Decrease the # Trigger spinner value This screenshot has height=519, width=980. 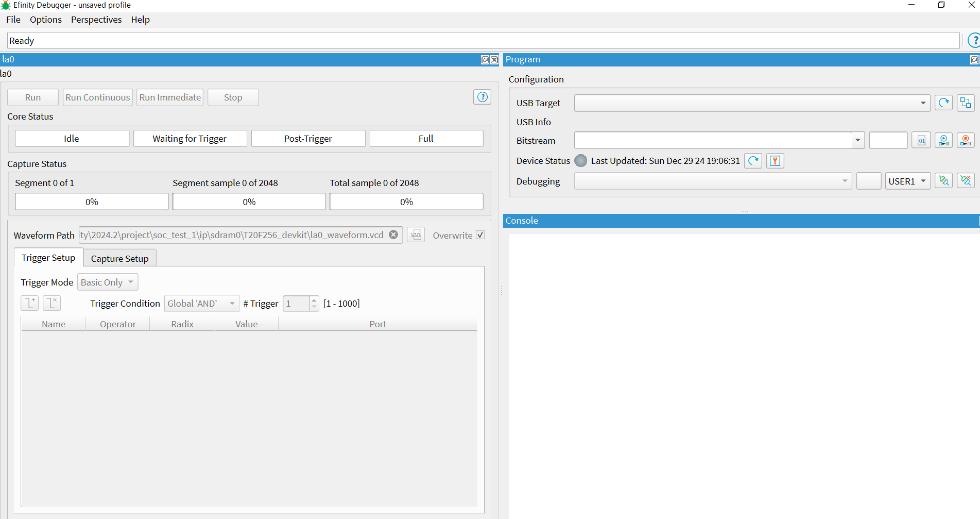pos(314,307)
